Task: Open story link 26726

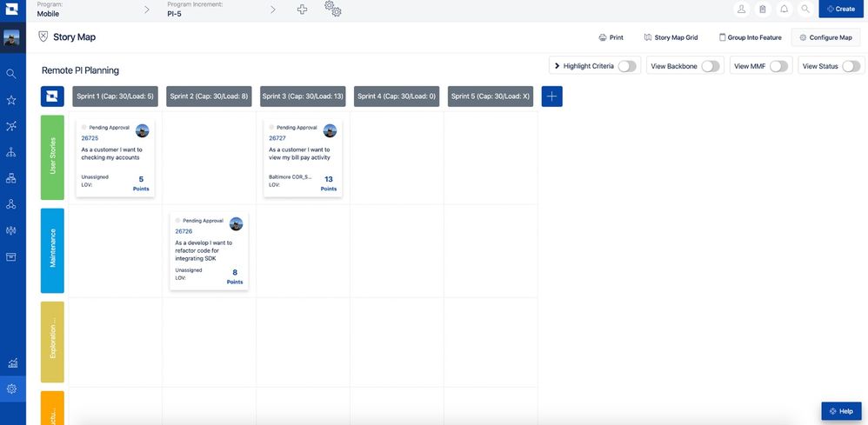Action: [184, 231]
